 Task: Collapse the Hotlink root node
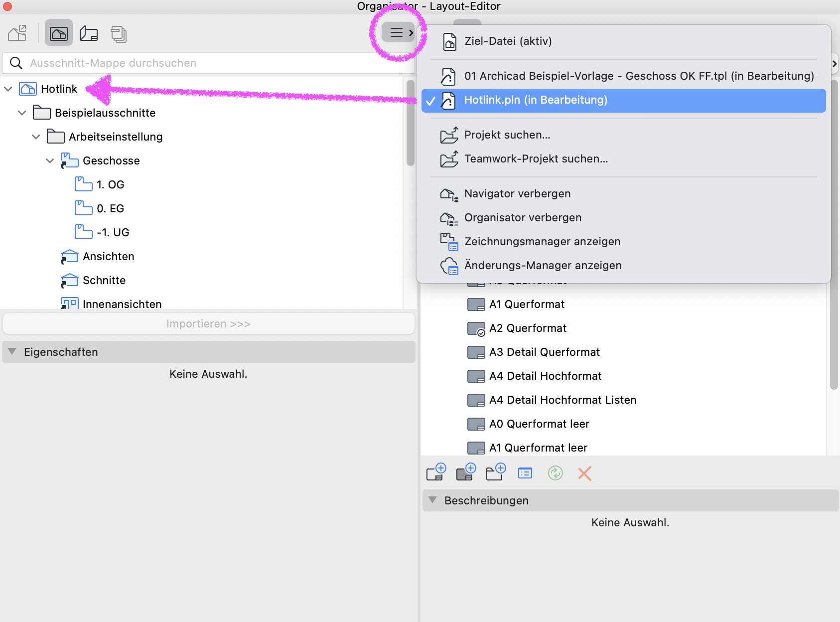pos(8,89)
